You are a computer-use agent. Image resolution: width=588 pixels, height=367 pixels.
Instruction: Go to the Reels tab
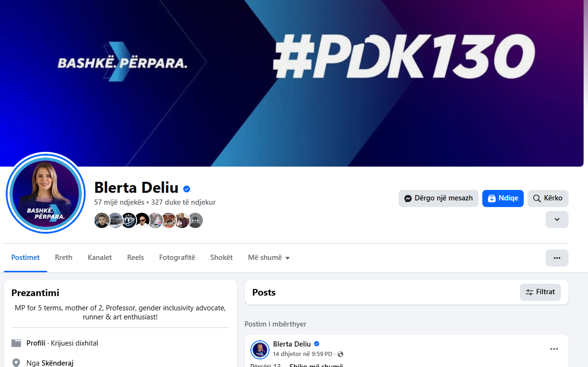click(x=136, y=258)
